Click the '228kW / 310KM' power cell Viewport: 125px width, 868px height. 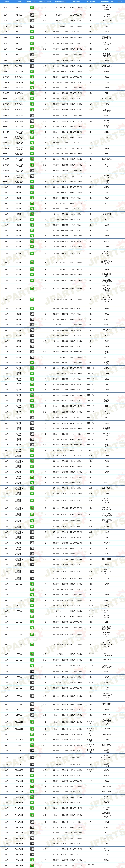(76, 734)
